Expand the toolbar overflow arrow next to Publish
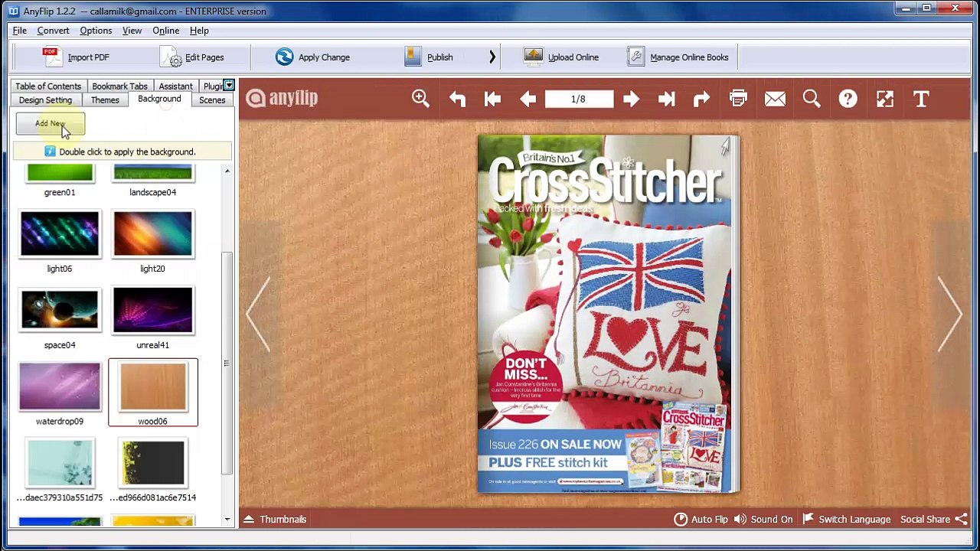This screenshot has height=551, width=980. 492,57
